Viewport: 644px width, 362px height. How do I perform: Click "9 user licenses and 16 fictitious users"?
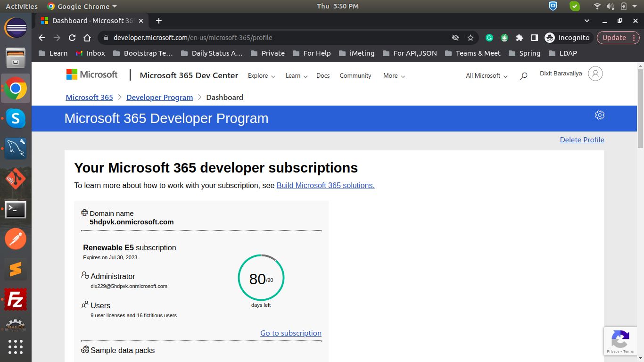pos(133,315)
